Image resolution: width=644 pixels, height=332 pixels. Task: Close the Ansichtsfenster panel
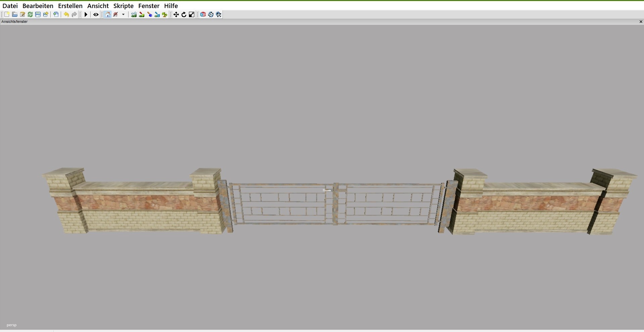pos(641,21)
